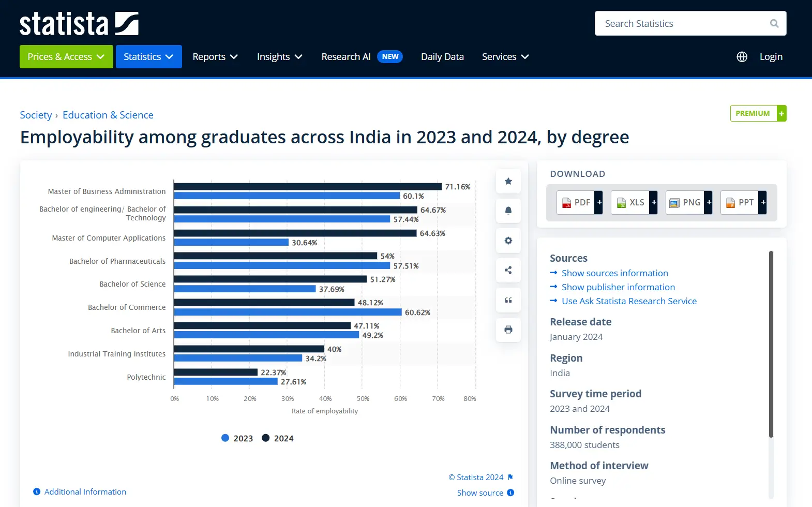This screenshot has height=507, width=812.
Task: Click Use Ask Statista Research Service
Action: click(x=629, y=301)
